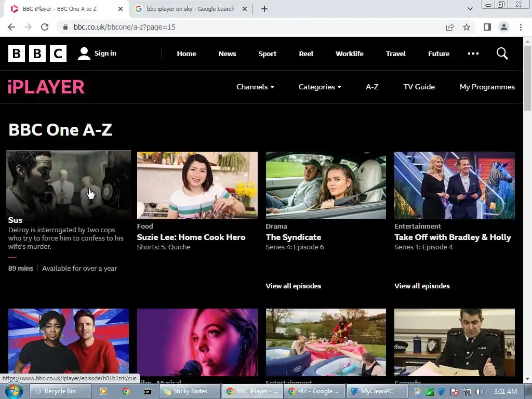Viewport: 532px width, 399px height.
Task: Click the browser forward arrow
Action: [x=28, y=27]
